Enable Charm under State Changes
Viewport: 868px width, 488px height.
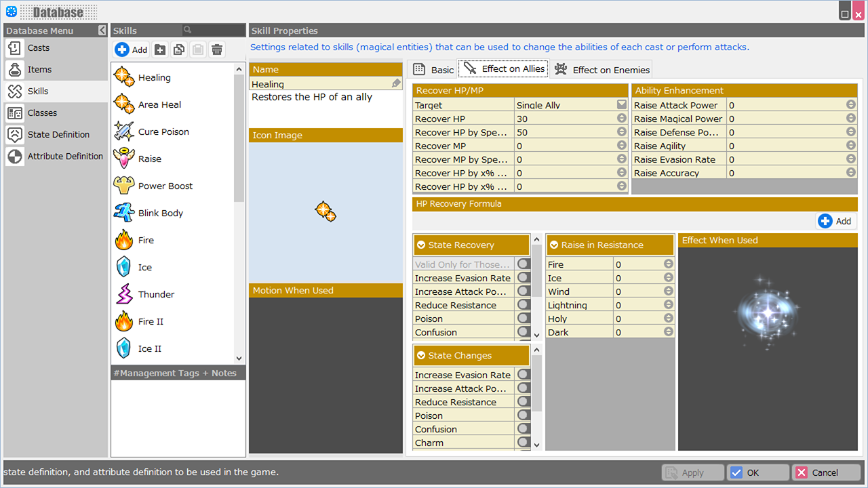[x=524, y=443]
